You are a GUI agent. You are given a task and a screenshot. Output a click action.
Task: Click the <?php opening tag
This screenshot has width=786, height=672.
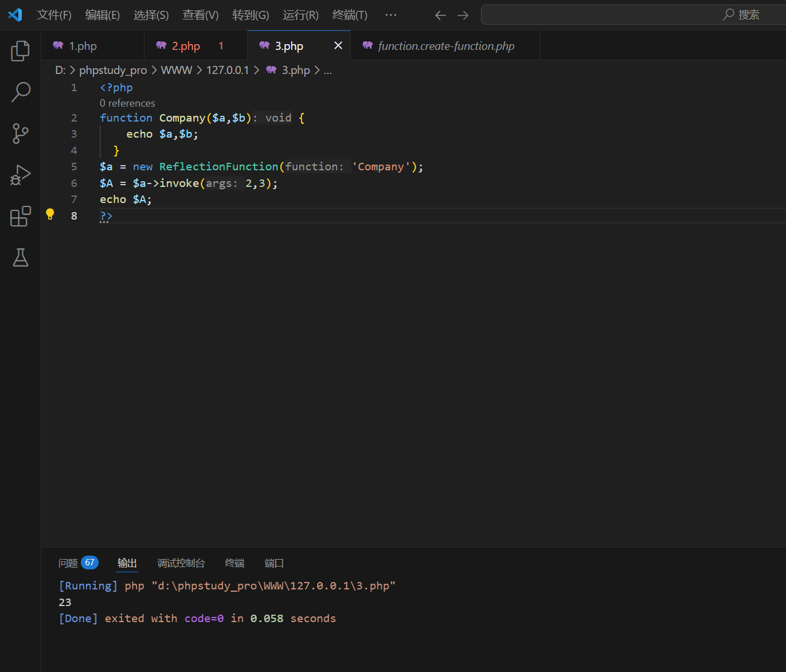(x=116, y=87)
